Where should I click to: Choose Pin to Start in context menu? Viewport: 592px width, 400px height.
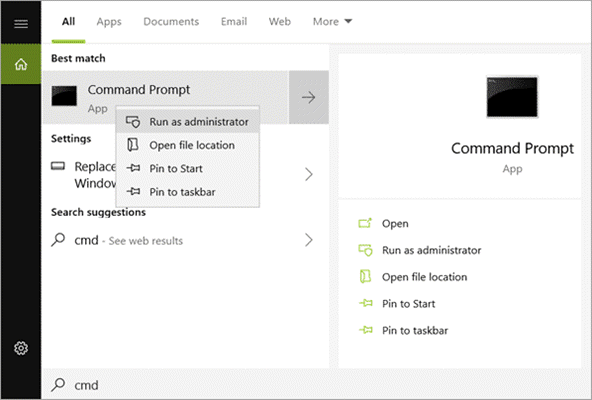[x=188, y=168]
